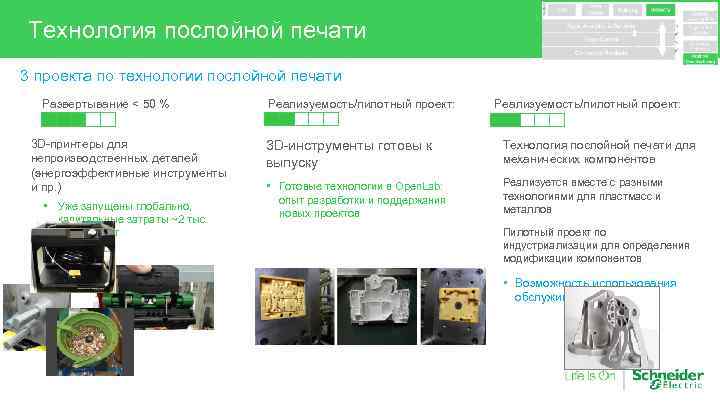Viewport: 720px width, 405px height.
Task: Open the grey cylindrical parts photo
Action: point(24,317)
